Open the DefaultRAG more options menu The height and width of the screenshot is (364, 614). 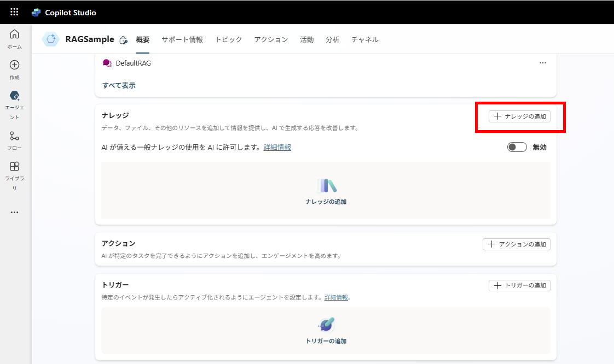[x=542, y=63]
